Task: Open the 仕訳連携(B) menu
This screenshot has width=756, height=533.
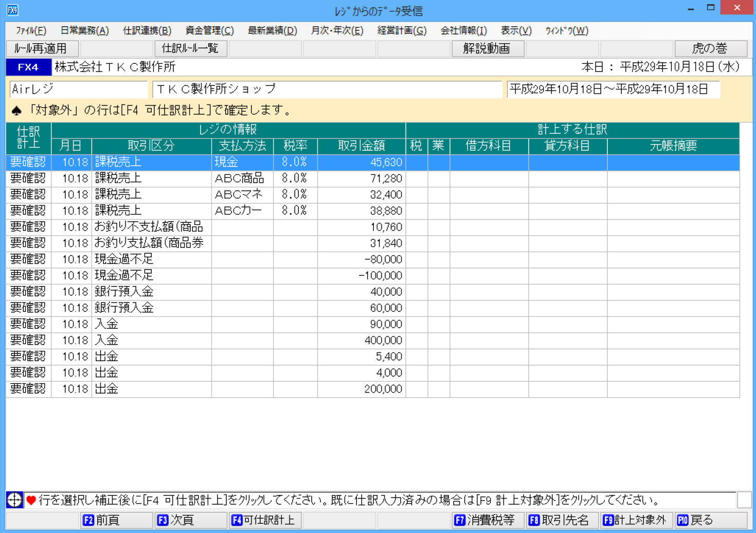Action: [x=147, y=31]
